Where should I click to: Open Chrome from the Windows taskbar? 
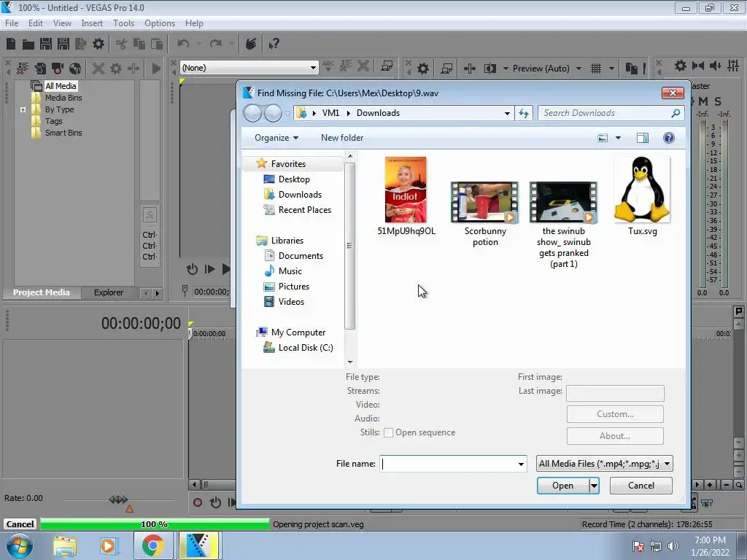tap(152, 545)
